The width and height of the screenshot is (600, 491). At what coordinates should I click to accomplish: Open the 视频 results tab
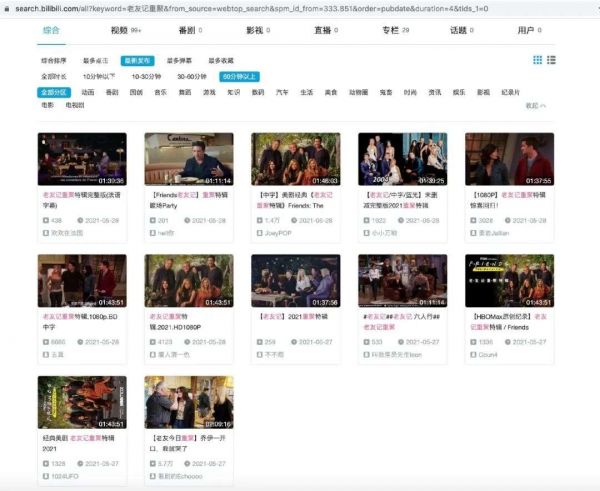tap(122, 30)
